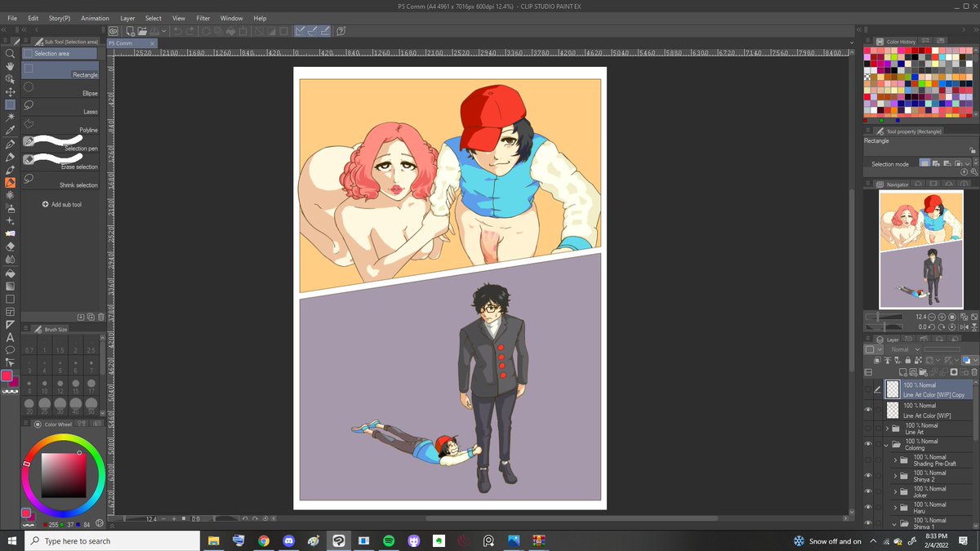Open the save icon dropdown arrow

(x=164, y=31)
